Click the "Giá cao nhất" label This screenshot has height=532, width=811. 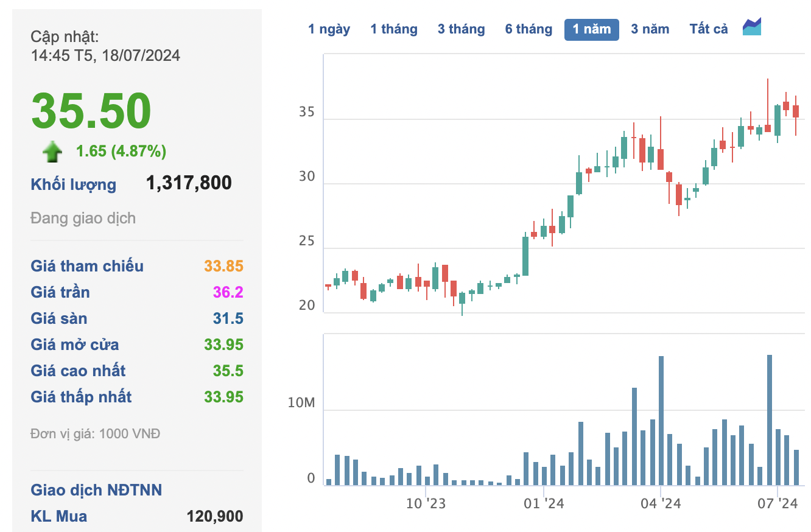point(78,371)
